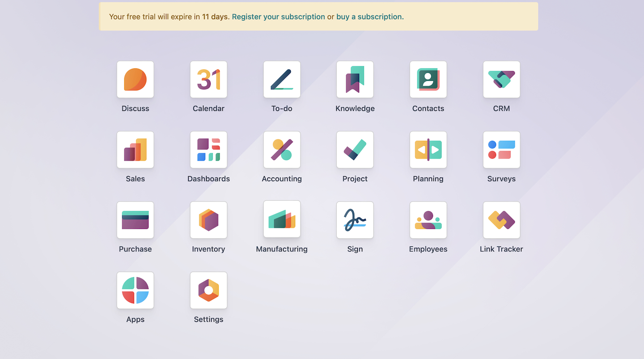Launch the Sign app

coord(355,220)
